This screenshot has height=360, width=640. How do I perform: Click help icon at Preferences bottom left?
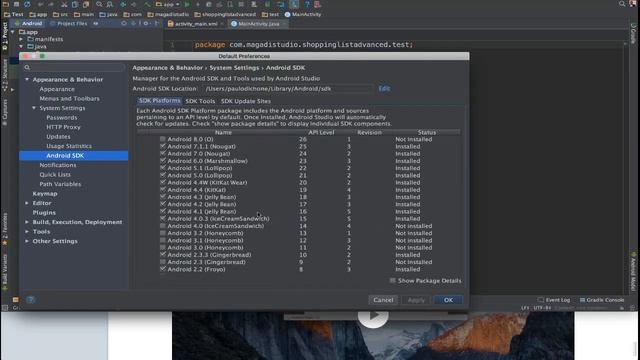pos(31,300)
